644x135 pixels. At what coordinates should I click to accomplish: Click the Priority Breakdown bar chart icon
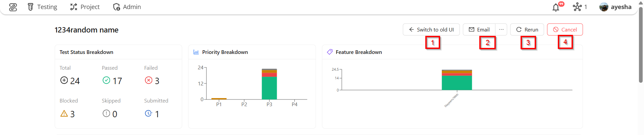click(196, 52)
